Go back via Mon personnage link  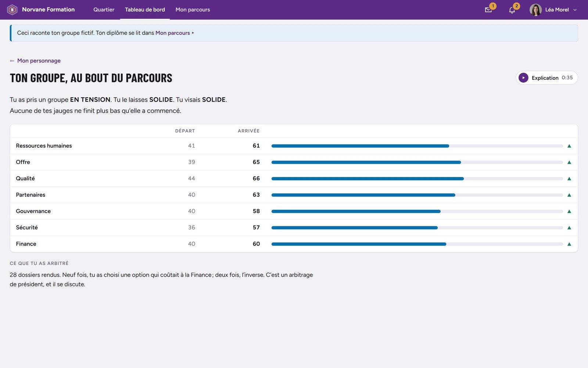click(39, 61)
